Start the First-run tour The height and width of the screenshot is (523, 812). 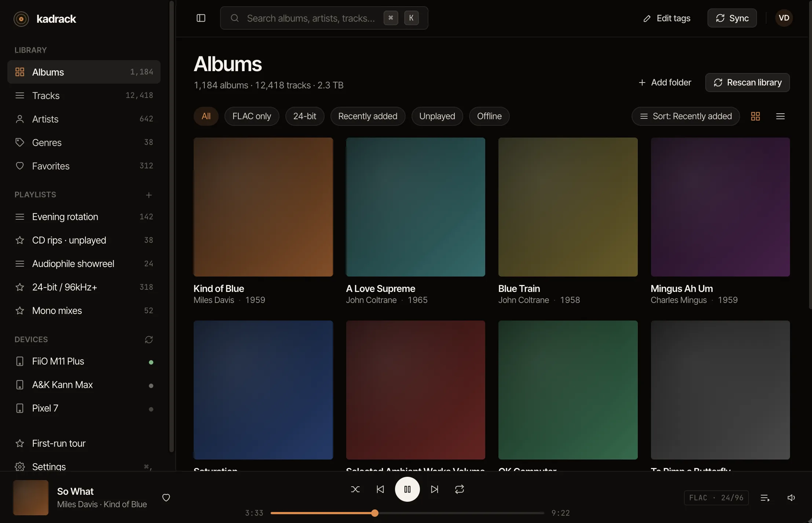(84, 443)
